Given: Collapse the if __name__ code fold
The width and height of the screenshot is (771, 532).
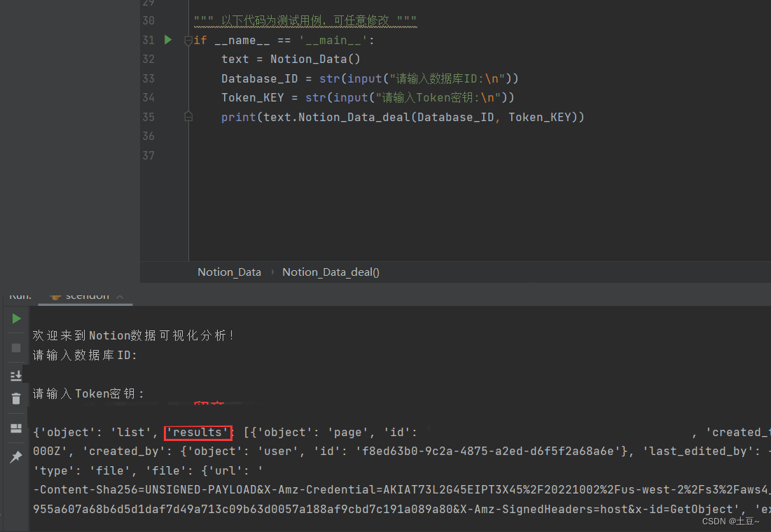Looking at the screenshot, I should pos(188,41).
